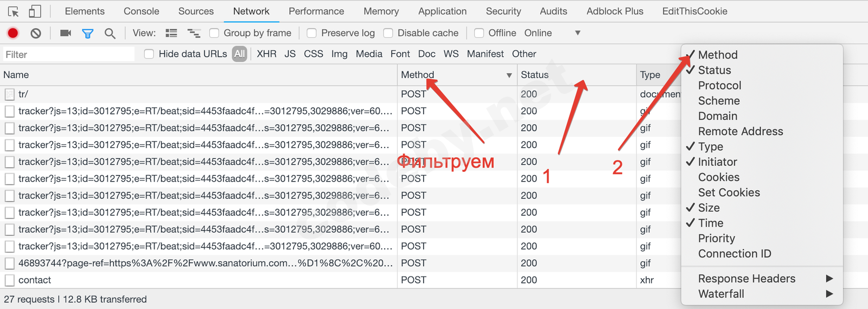Select the inspect element pointer icon
868x309 pixels.
(x=14, y=11)
